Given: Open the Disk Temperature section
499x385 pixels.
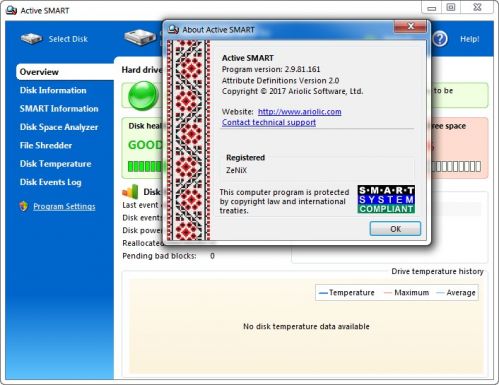Looking at the screenshot, I should point(55,164).
